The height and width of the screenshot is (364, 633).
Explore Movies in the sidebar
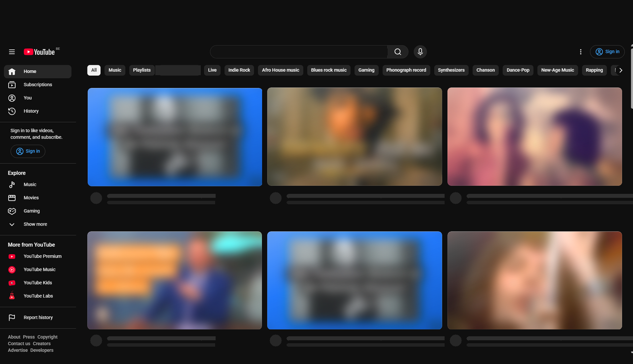pyautogui.click(x=38, y=198)
